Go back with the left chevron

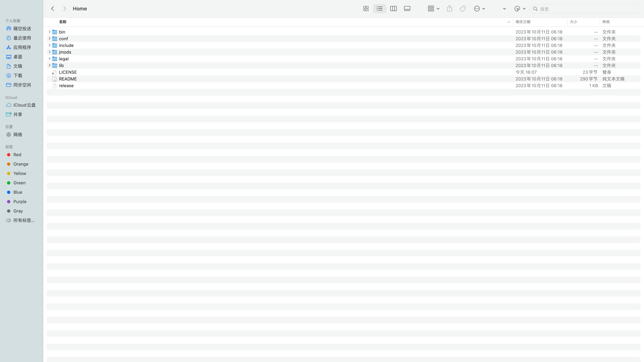[52, 9]
